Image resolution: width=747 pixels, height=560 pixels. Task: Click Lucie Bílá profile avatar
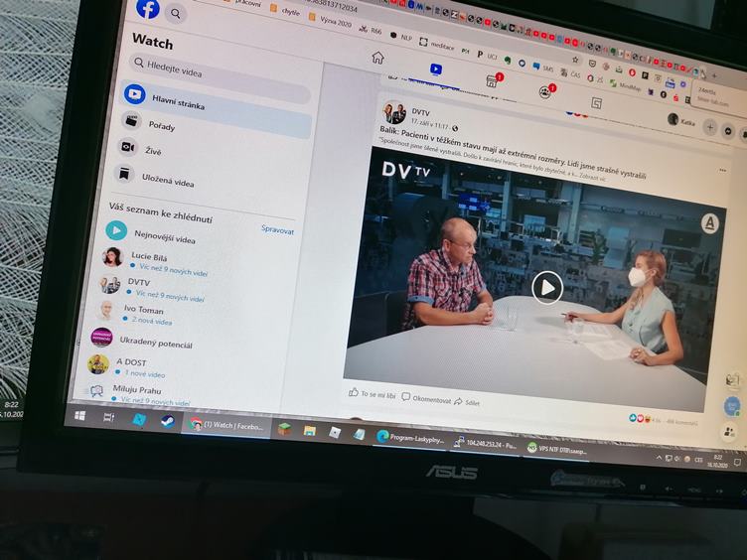(113, 257)
